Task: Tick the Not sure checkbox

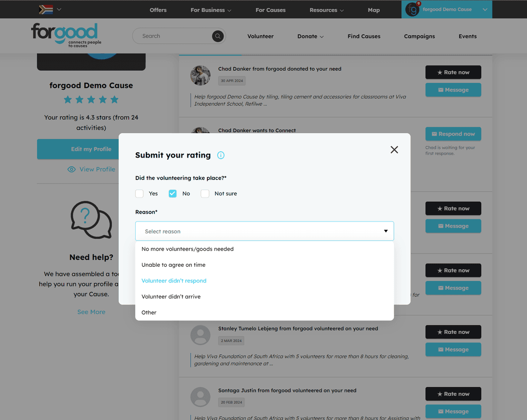Action: click(205, 194)
